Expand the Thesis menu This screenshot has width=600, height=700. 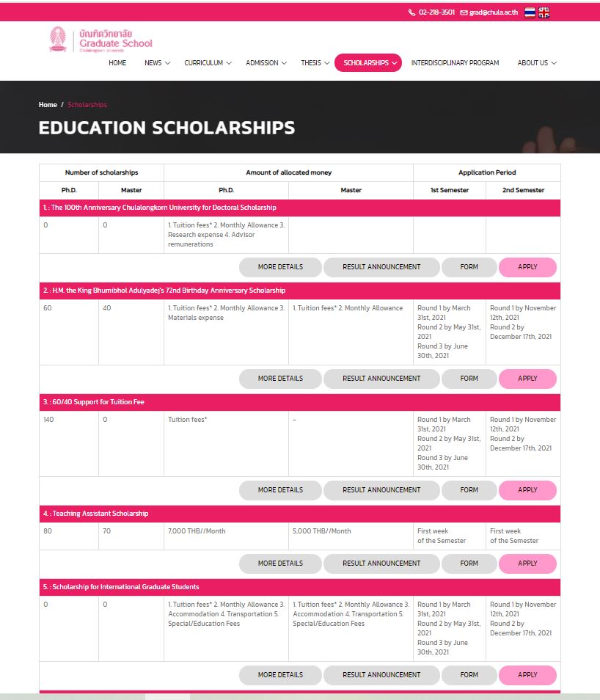pos(315,63)
